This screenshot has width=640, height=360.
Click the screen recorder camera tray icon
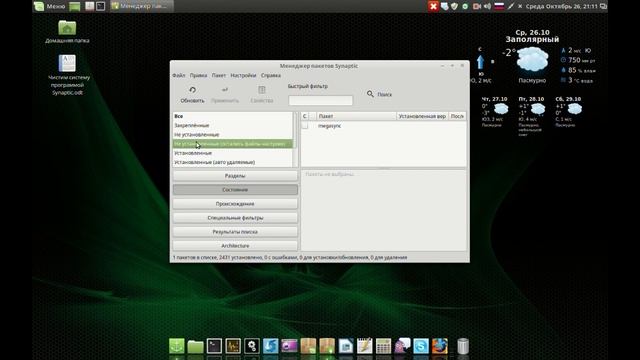coord(476,6)
